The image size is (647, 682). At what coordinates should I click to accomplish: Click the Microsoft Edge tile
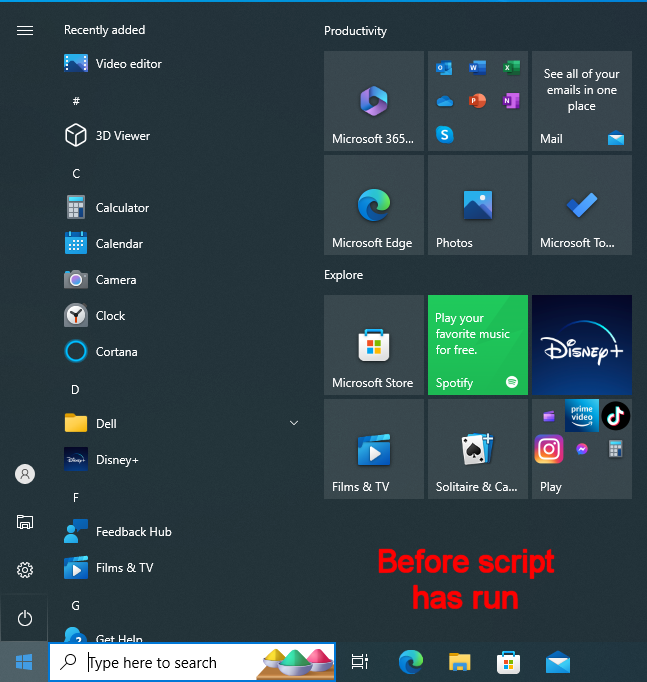(x=373, y=205)
